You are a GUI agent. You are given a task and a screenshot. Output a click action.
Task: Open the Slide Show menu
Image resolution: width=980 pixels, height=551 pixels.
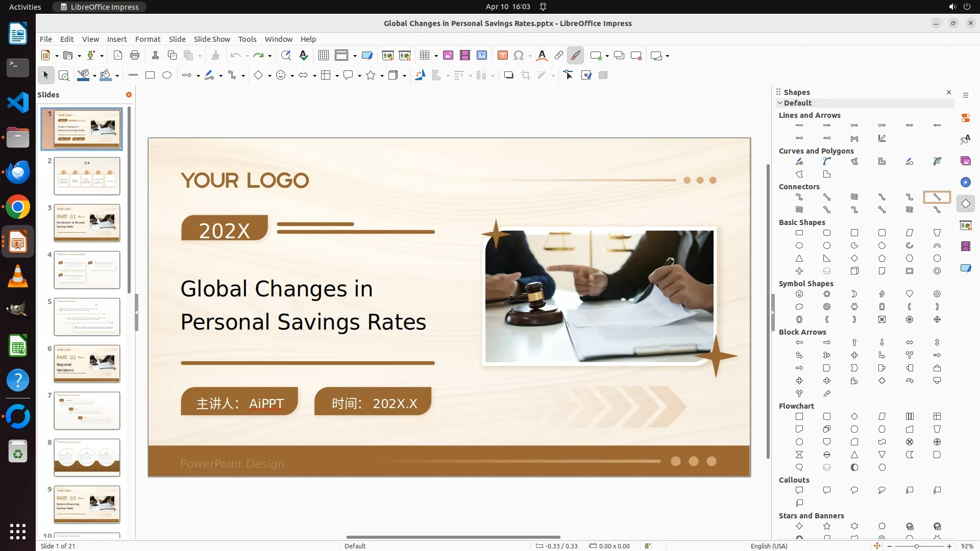click(x=212, y=39)
